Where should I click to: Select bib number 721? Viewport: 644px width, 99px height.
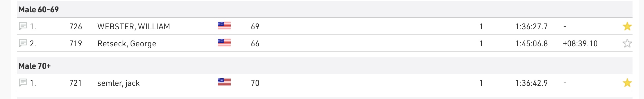tap(76, 83)
